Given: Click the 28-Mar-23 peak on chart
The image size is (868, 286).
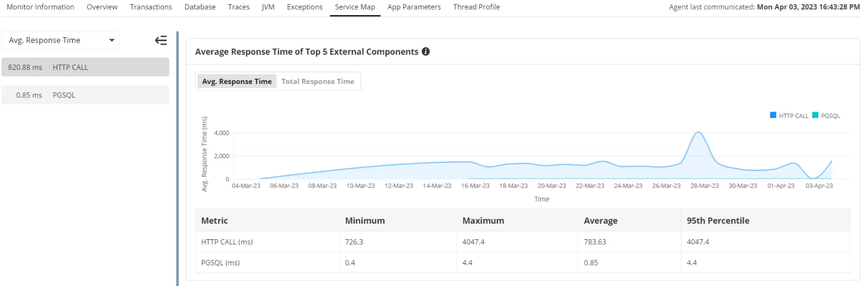Looking at the screenshot, I should pyautogui.click(x=698, y=133).
